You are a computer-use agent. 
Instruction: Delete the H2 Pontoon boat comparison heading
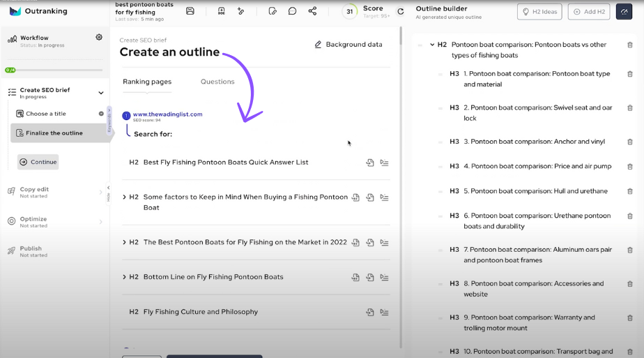tap(629, 45)
